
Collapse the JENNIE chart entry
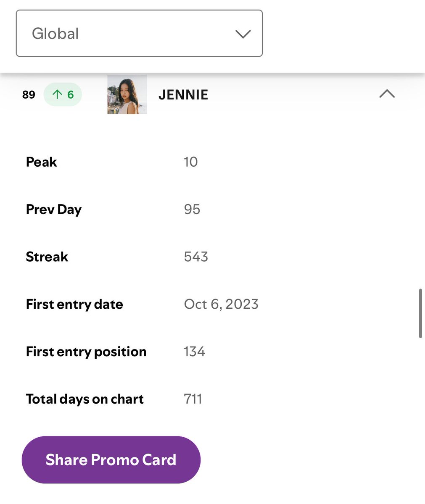click(387, 94)
